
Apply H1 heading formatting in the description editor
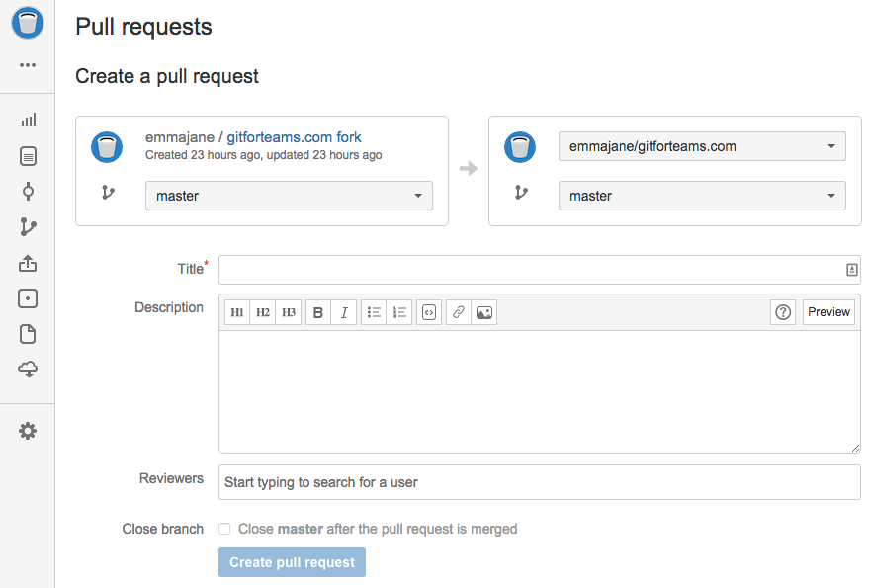(237, 312)
